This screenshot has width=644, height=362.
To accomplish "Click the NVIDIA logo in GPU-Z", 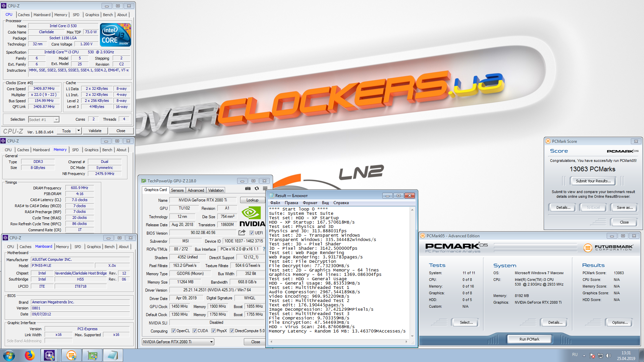I will pyautogui.click(x=252, y=217).
